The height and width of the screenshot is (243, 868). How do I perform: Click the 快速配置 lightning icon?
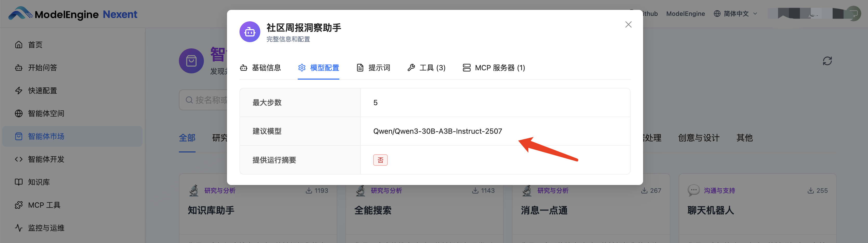19,90
